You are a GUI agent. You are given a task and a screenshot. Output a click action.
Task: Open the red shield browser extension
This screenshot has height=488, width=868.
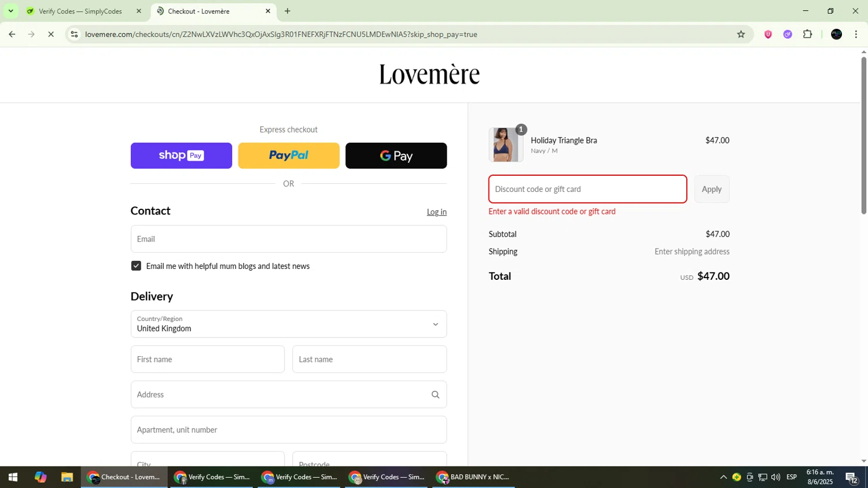[768, 35]
